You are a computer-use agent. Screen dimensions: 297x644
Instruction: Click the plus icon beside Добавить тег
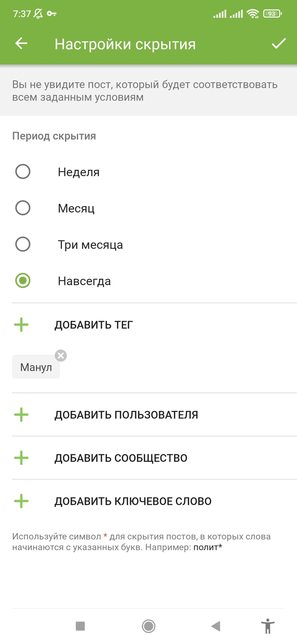(x=21, y=325)
